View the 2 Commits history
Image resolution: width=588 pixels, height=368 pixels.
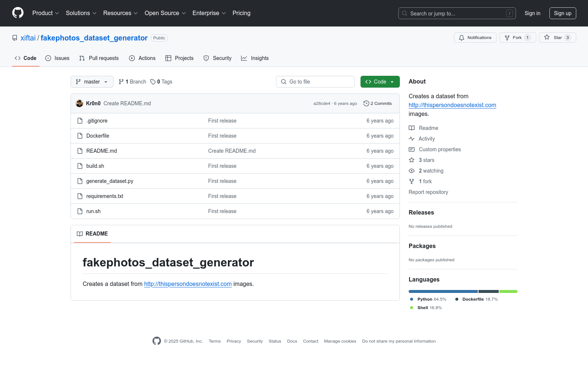click(377, 103)
